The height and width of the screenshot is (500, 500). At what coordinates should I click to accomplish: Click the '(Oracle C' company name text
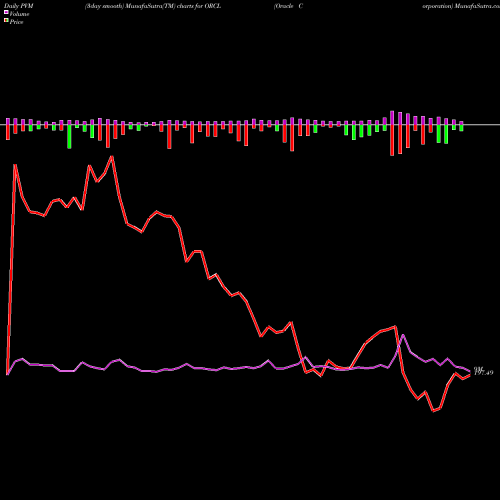[x=288, y=6]
